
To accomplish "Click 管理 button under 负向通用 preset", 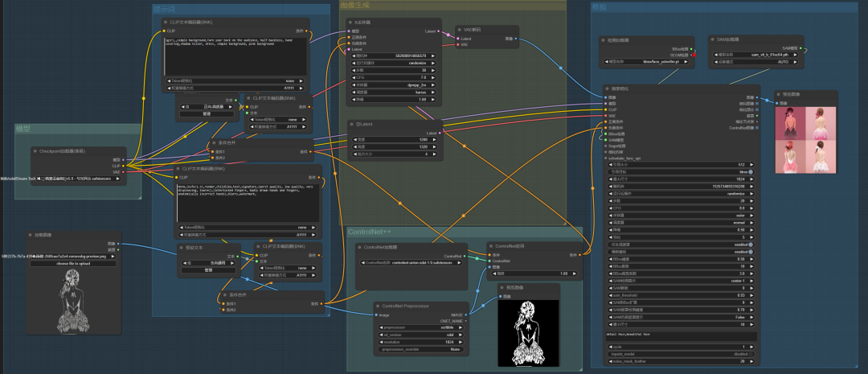I will 208,269.
